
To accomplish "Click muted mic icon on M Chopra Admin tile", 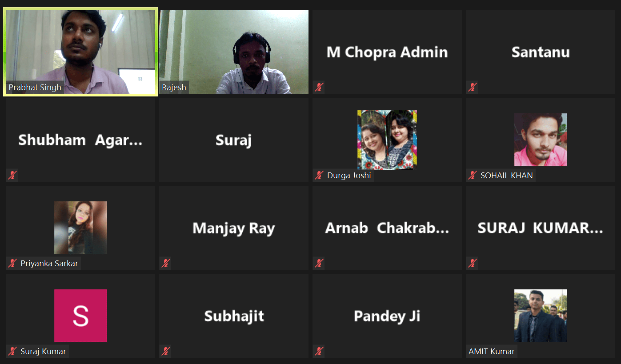I will coord(319,87).
